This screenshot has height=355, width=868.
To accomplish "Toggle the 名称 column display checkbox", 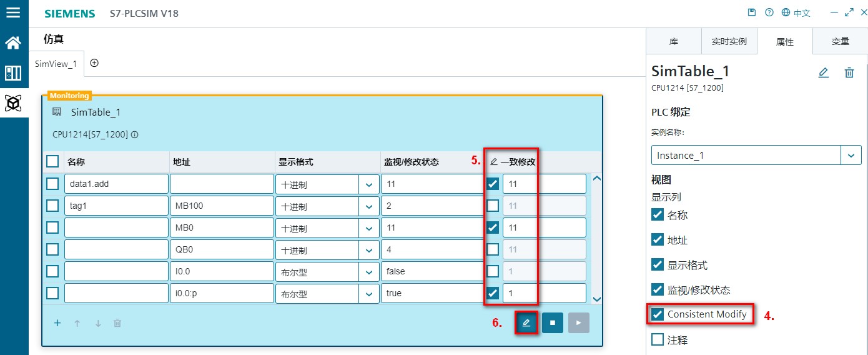I will point(658,214).
